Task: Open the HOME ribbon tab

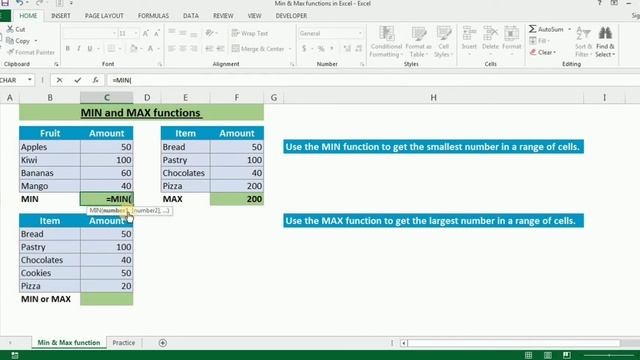Action: point(28,16)
